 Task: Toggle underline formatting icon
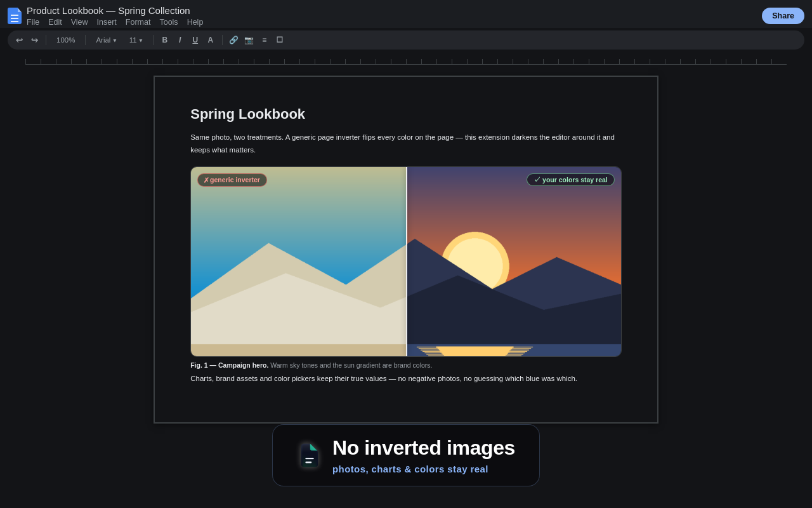coord(195,40)
